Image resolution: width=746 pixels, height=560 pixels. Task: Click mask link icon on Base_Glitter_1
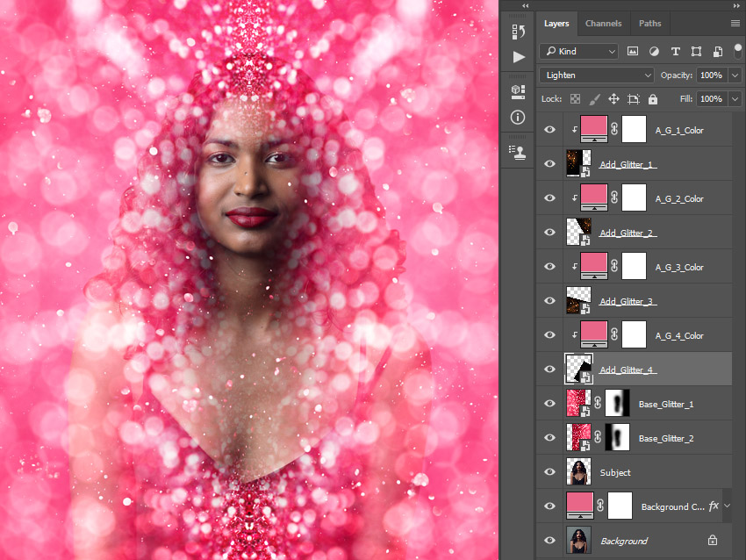coord(598,403)
